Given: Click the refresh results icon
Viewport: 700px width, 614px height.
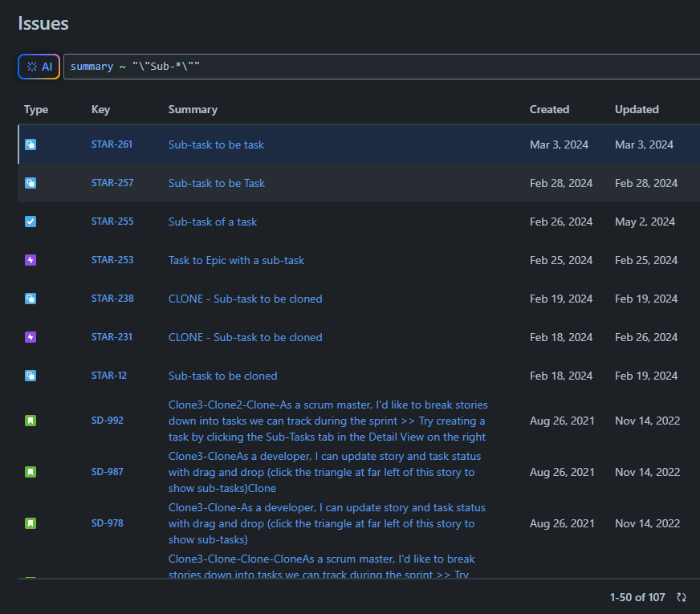Looking at the screenshot, I should [682, 597].
